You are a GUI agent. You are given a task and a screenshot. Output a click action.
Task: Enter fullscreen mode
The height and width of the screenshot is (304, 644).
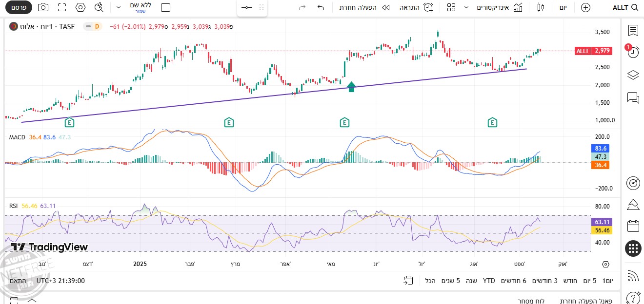[x=62, y=7]
